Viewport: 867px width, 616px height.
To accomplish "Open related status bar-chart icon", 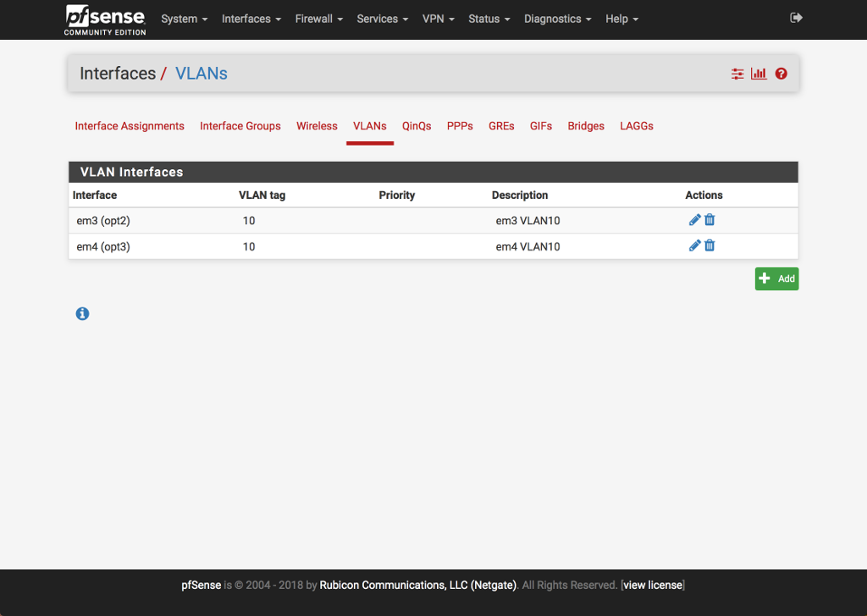I will point(759,74).
